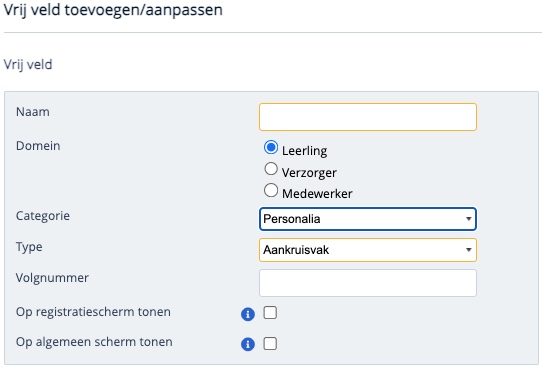Pick the Medewerker radio option
Image resolution: width=542 pixels, height=368 pixels.
[271, 190]
